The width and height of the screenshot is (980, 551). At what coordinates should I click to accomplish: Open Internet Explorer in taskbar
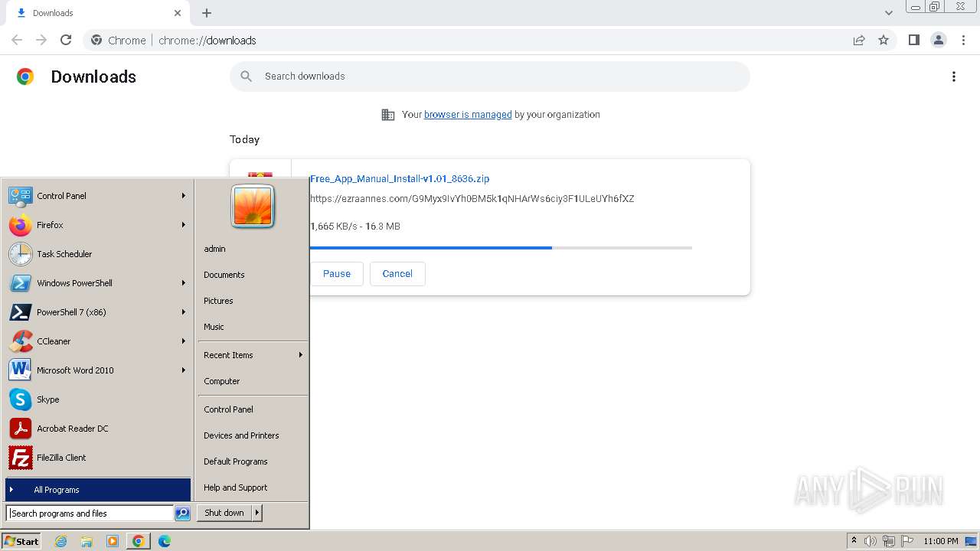60,541
